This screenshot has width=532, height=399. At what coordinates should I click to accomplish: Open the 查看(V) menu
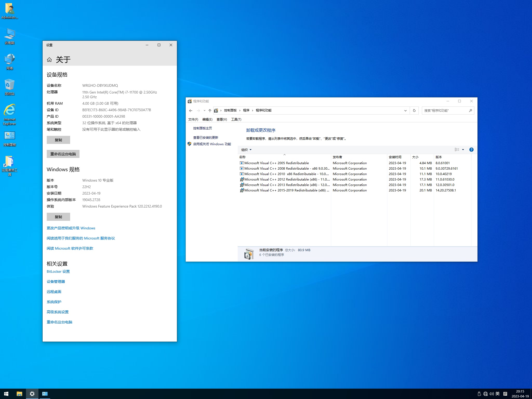[222, 119]
